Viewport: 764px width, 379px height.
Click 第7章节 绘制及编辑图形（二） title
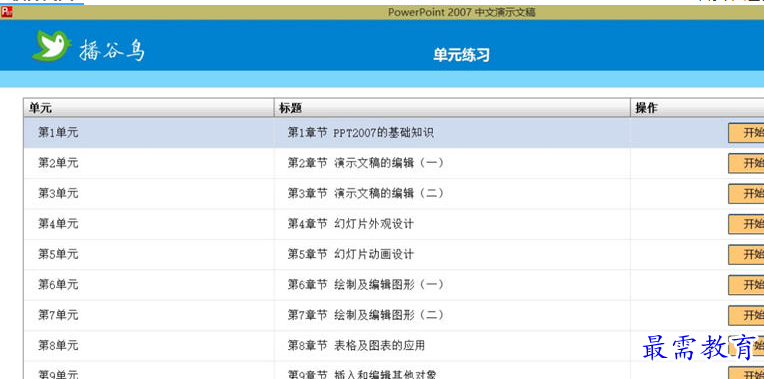[x=365, y=315]
